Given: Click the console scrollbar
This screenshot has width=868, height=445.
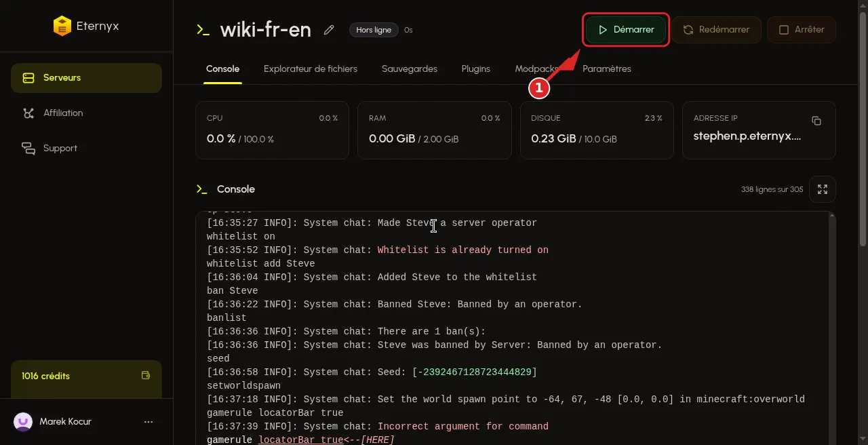Looking at the screenshot, I should click(x=832, y=328).
